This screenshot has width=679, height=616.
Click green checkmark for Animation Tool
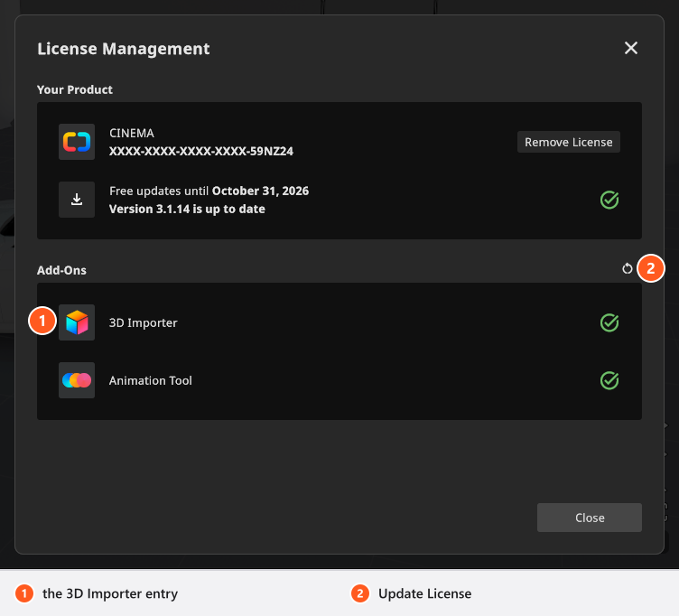tap(609, 380)
